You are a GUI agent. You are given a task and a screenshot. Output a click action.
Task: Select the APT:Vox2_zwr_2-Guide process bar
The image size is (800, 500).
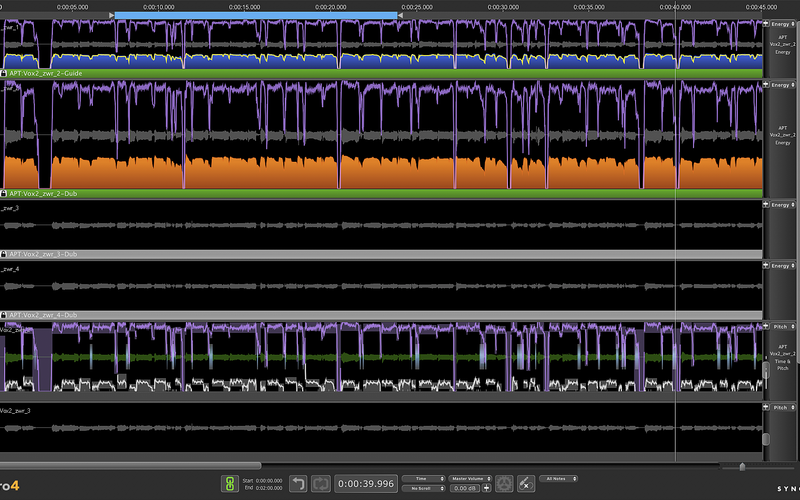381,73
